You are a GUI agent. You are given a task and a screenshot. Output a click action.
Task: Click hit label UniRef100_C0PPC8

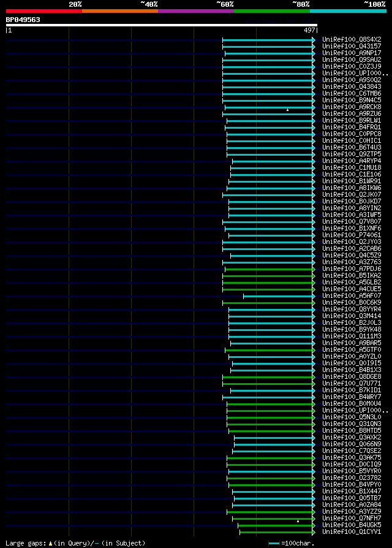coord(352,134)
